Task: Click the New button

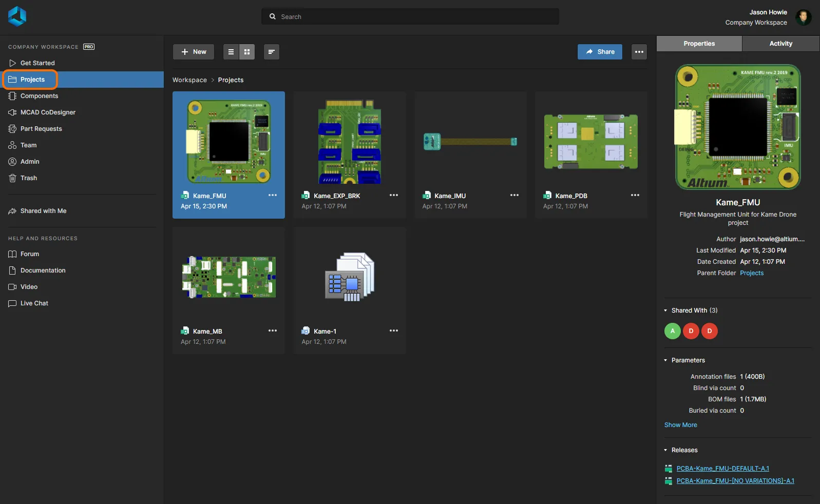Action: tap(194, 52)
